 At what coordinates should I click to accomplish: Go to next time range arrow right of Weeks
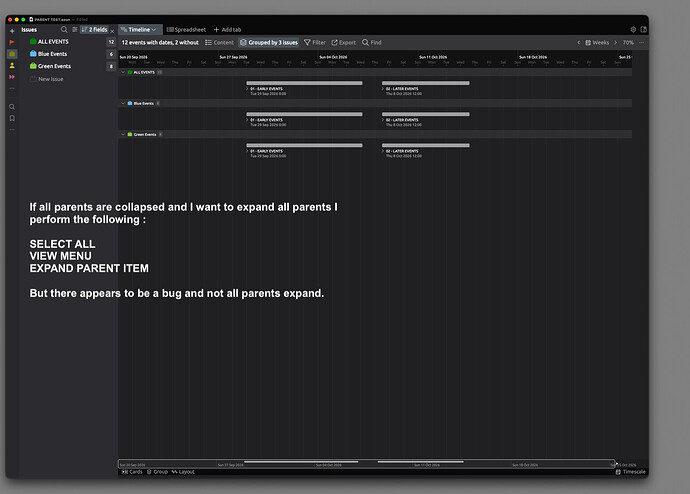(x=615, y=43)
